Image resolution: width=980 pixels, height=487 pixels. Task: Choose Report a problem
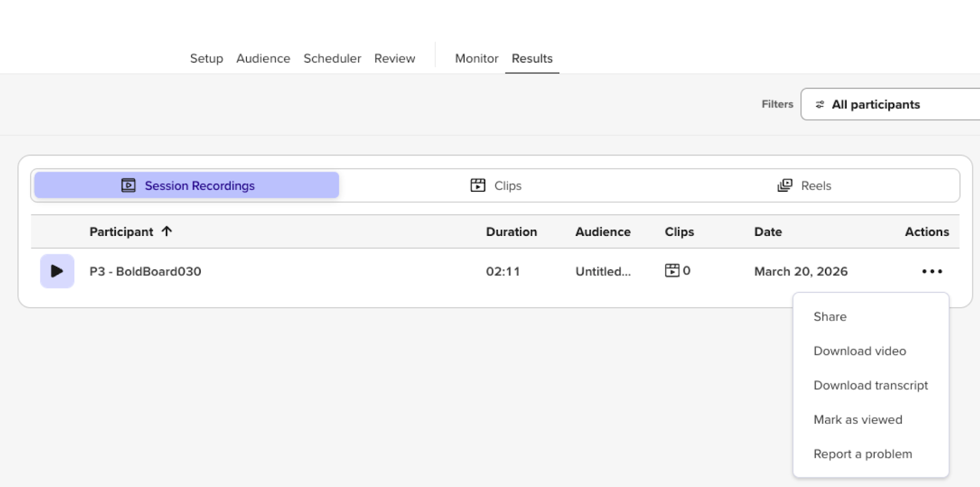(862, 454)
